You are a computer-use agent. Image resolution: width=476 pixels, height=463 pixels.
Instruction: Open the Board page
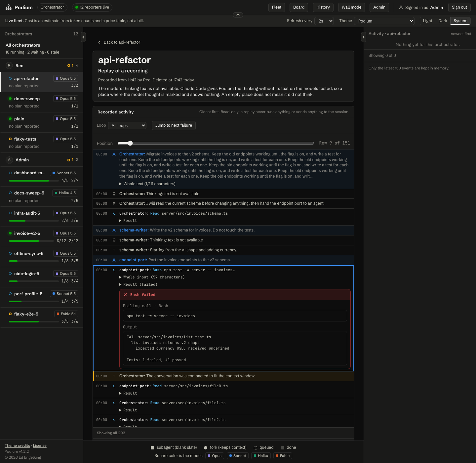click(x=299, y=7)
